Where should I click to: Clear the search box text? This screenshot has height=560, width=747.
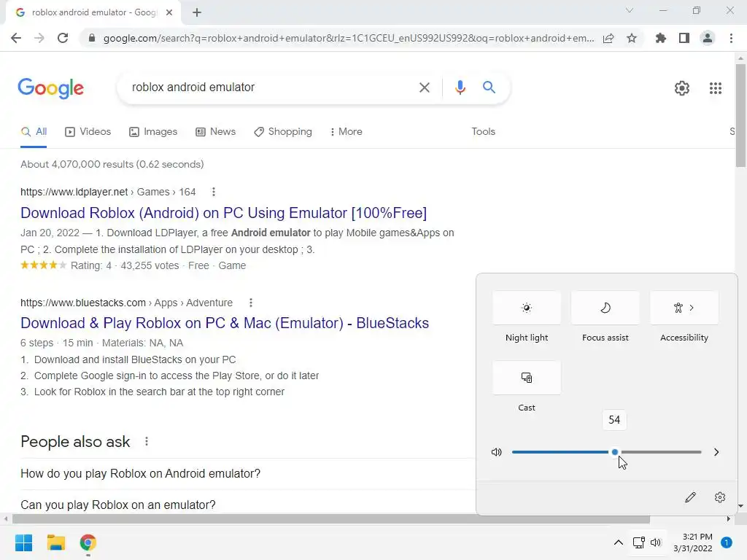point(424,87)
